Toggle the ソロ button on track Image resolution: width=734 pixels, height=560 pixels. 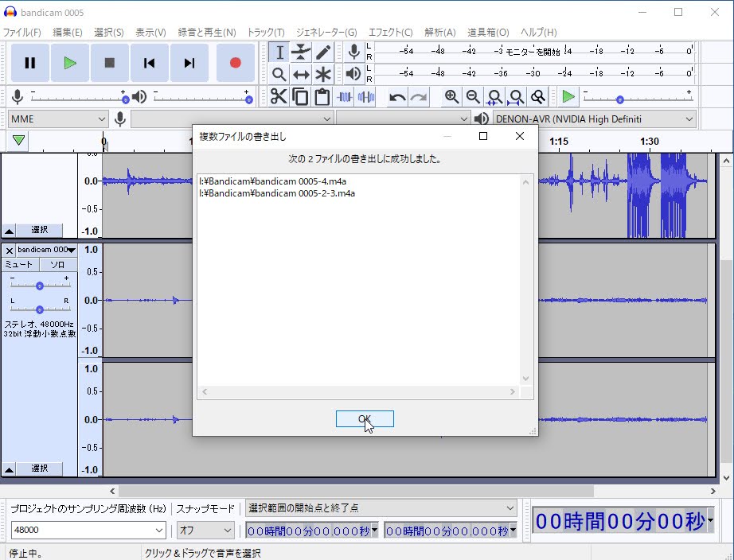pos(58,264)
